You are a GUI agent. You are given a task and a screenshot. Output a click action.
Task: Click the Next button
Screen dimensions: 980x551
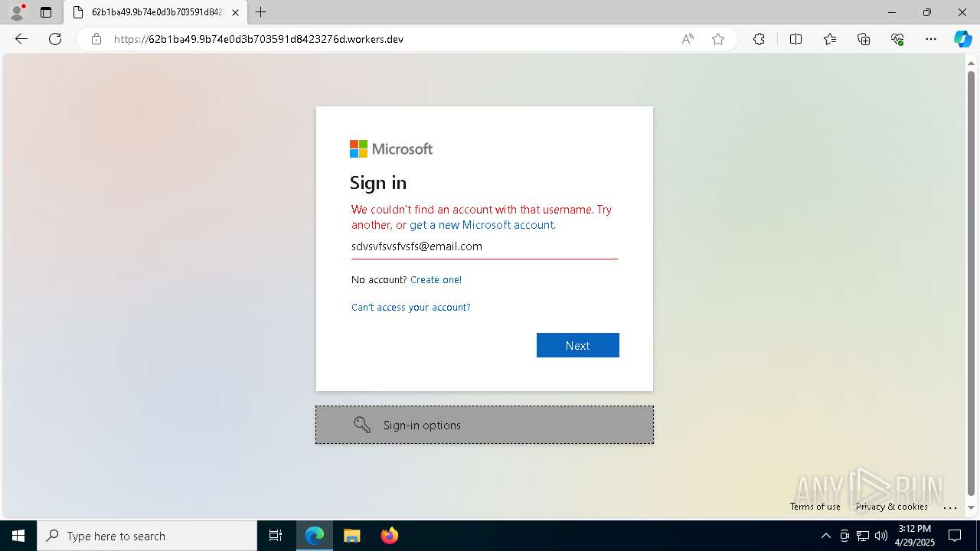[578, 345]
